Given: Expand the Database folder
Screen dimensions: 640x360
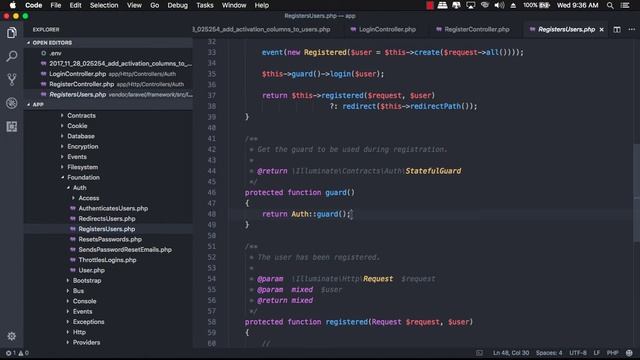Looking at the screenshot, I should coord(62,136).
